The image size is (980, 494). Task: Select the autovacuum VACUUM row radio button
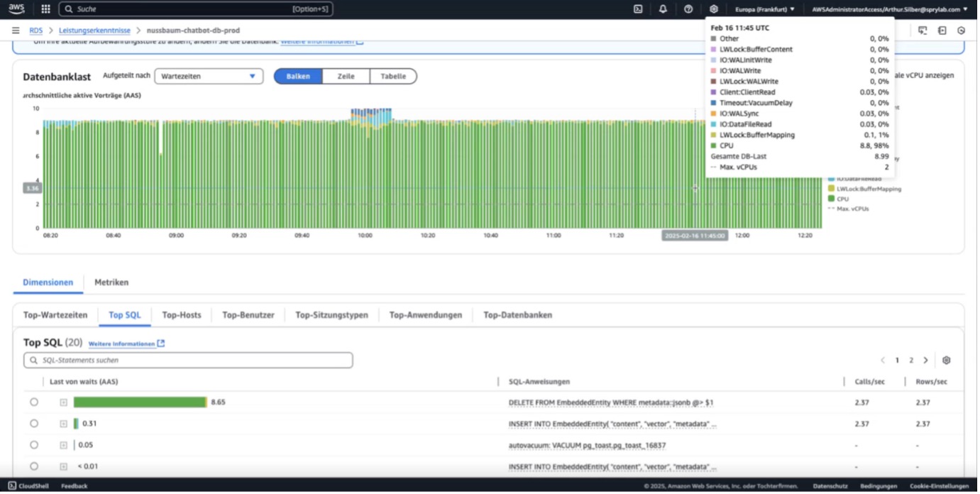click(34, 446)
